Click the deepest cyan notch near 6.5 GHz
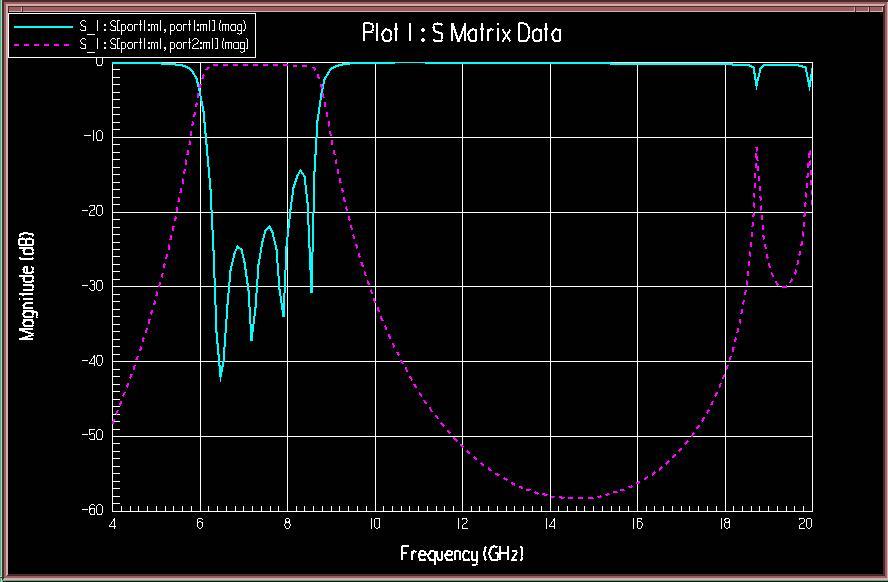 click(x=221, y=378)
